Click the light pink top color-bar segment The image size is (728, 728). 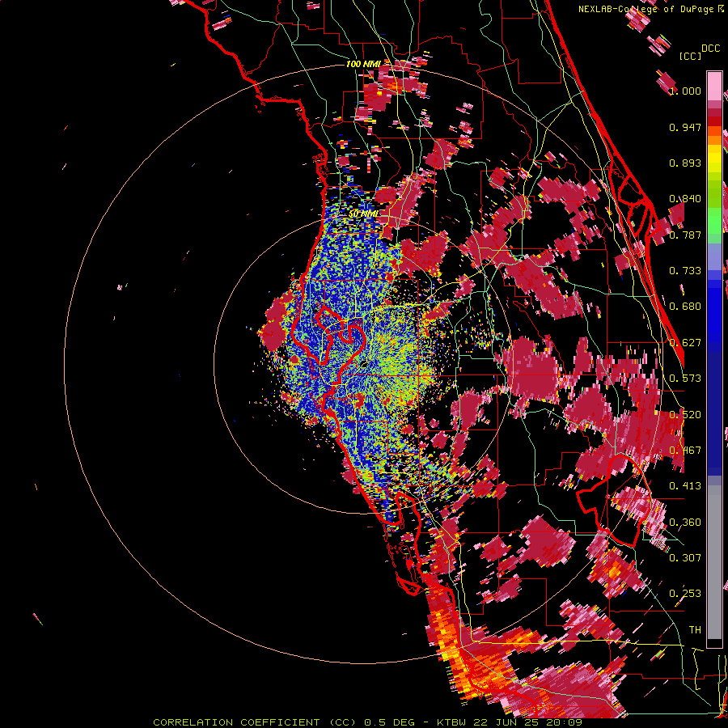pyautogui.click(x=714, y=86)
